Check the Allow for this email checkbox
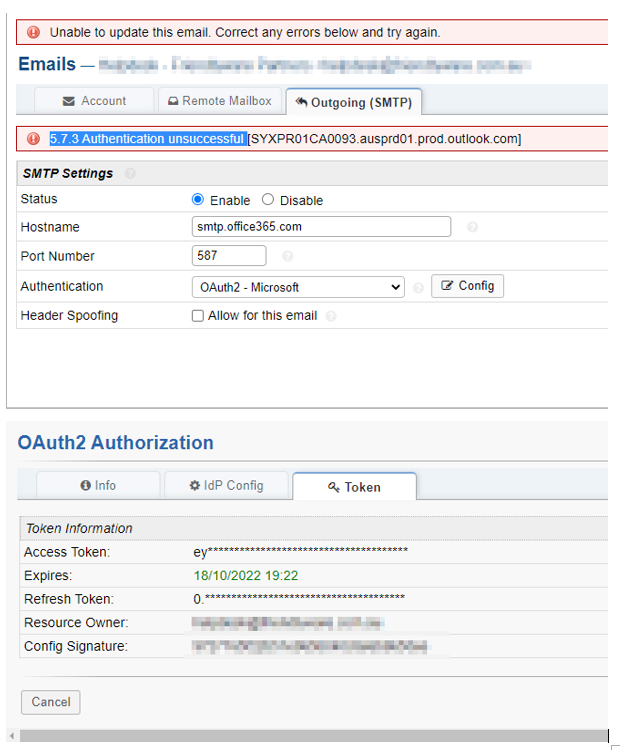Screen dimensions: 620x750 [x=198, y=316]
